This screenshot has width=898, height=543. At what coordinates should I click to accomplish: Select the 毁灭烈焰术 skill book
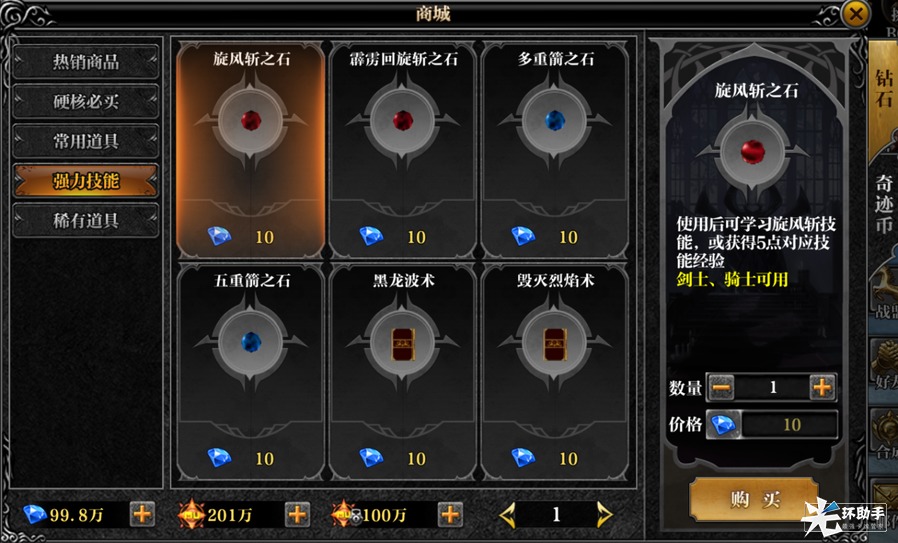click(555, 372)
